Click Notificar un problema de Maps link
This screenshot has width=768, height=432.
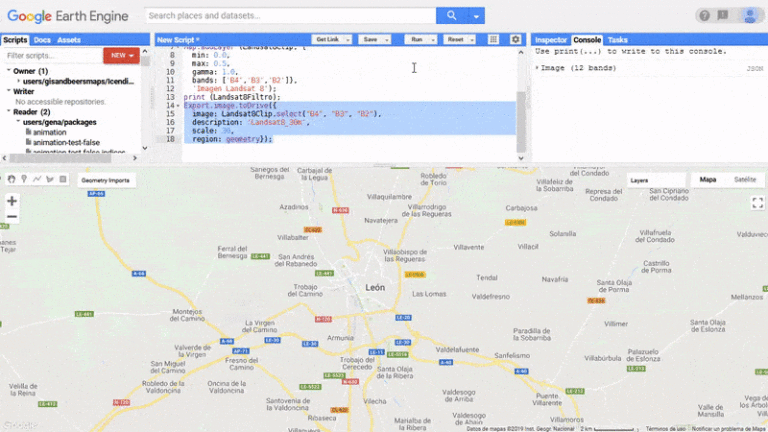pos(728,429)
